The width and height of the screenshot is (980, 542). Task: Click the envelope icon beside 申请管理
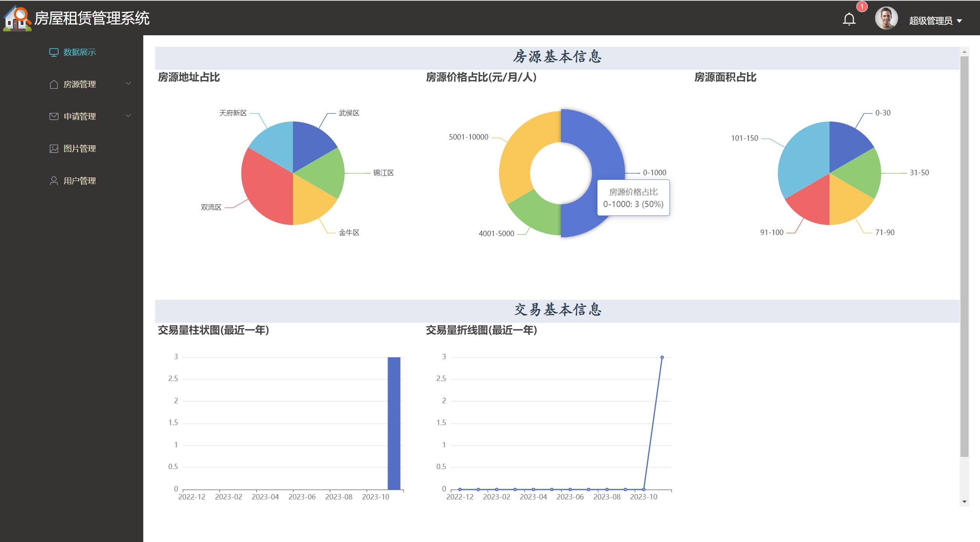click(54, 117)
